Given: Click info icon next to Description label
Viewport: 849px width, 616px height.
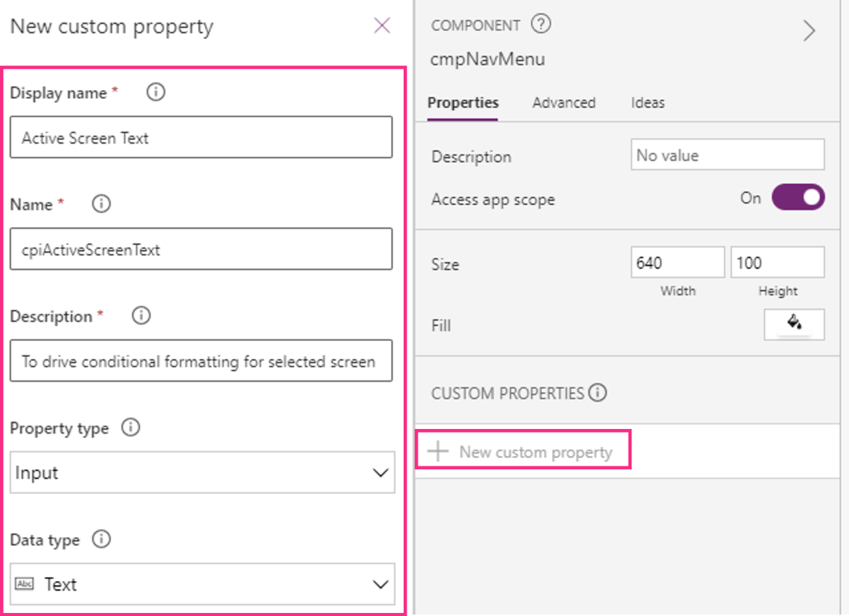Looking at the screenshot, I should (141, 316).
